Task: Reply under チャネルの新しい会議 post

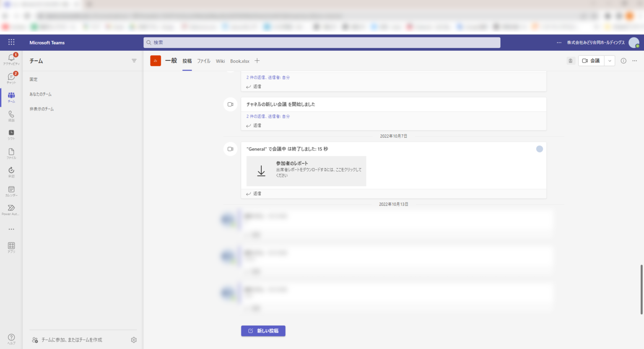Action: [254, 125]
